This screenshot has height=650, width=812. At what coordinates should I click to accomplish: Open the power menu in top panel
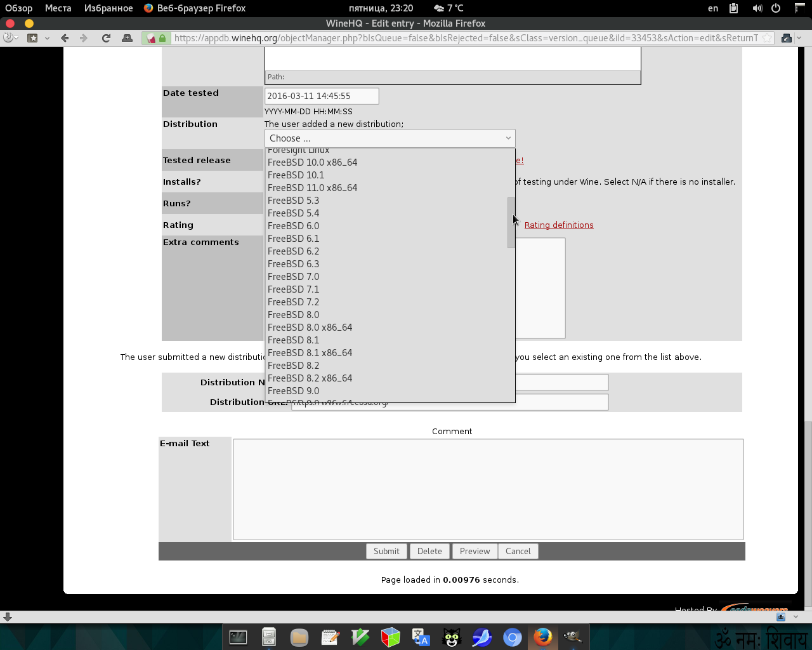pos(776,8)
